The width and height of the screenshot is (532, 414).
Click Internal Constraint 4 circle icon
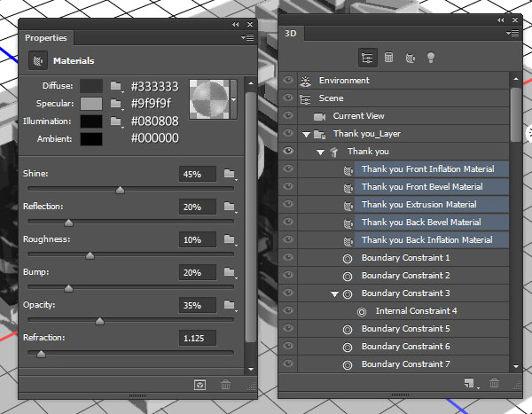pyautogui.click(x=362, y=311)
